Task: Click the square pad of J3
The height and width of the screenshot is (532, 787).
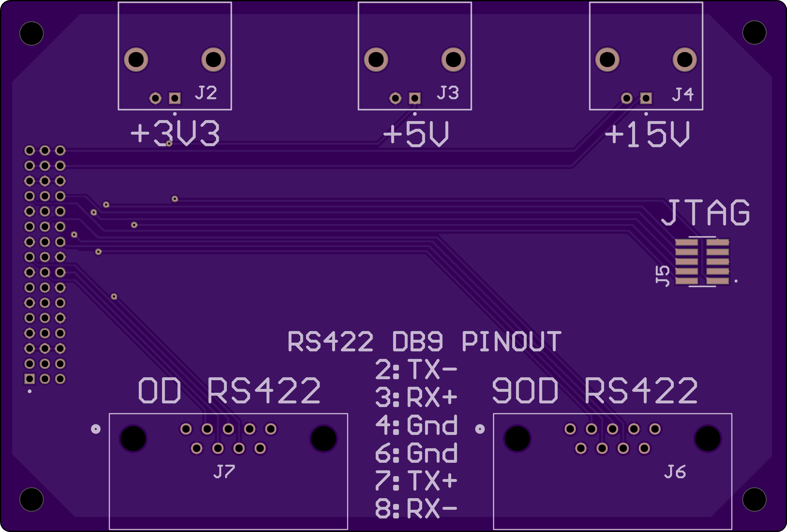Action: 415,98
